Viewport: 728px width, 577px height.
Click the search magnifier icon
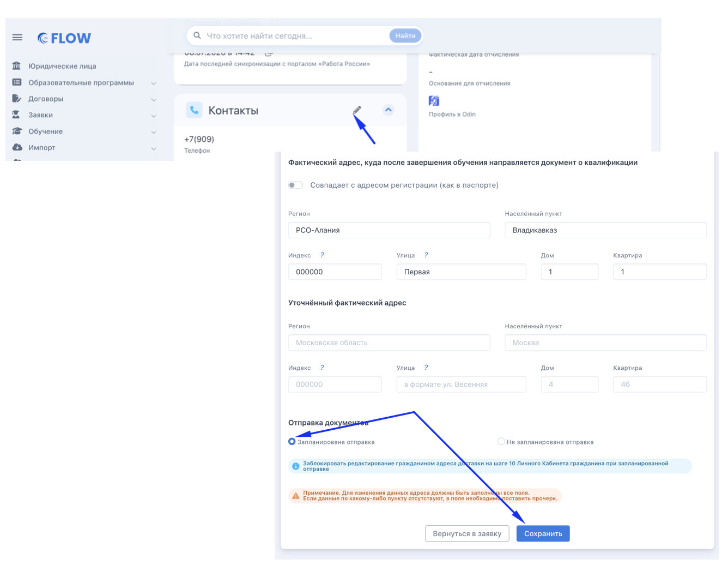(x=197, y=35)
